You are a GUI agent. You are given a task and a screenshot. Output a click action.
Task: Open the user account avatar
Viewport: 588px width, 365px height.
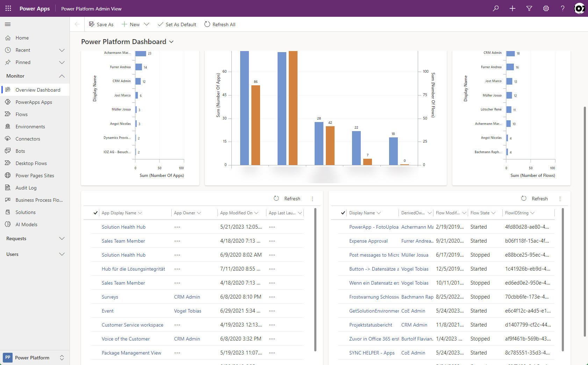(x=579, y=8)
